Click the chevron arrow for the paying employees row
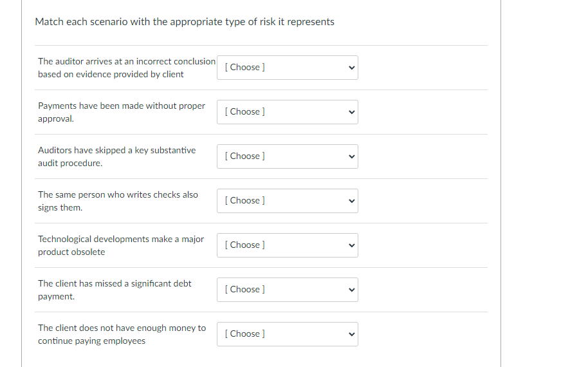 [x=351, y=334]
